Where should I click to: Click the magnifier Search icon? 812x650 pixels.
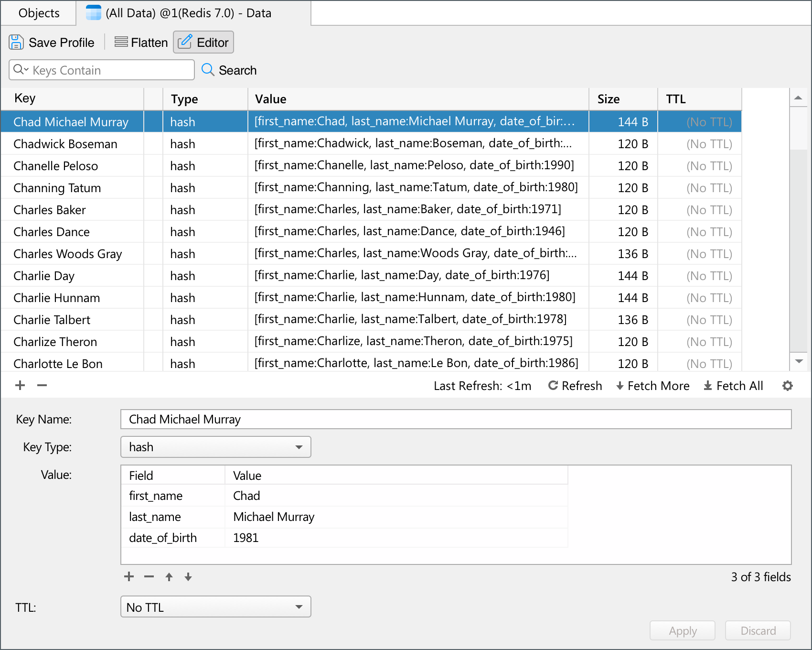tap(207, 70)
